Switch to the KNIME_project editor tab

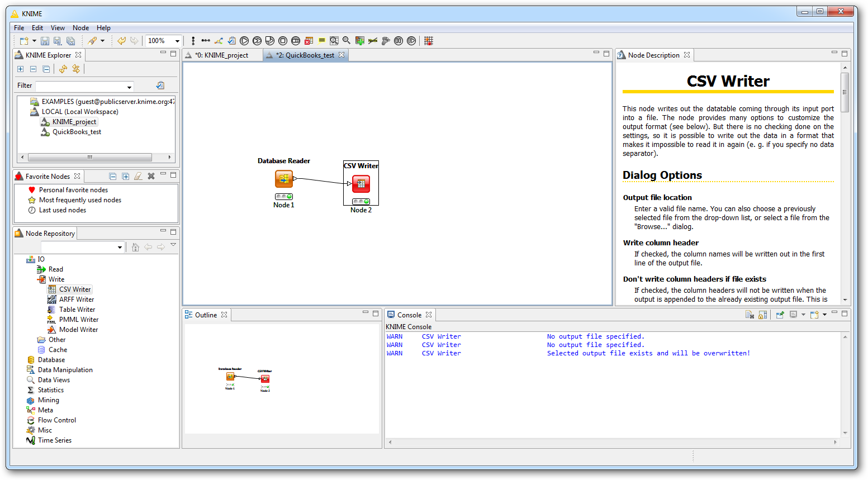pos(222,55)
